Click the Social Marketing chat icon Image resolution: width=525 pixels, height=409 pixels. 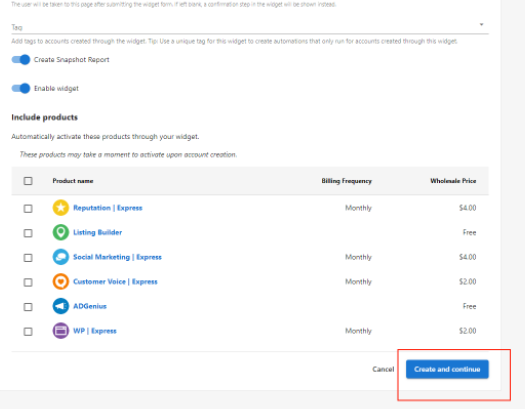tap(61, 257)
